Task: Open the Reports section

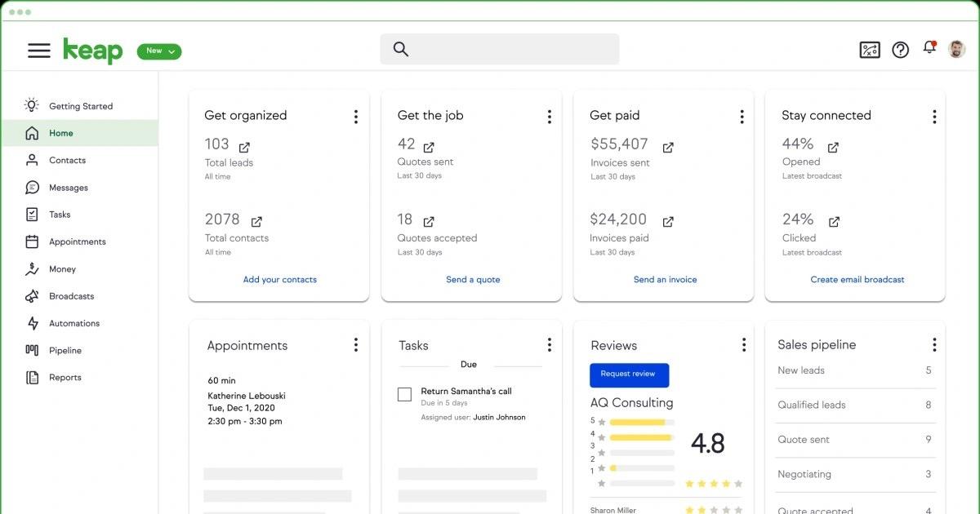Action: [65, 377]
